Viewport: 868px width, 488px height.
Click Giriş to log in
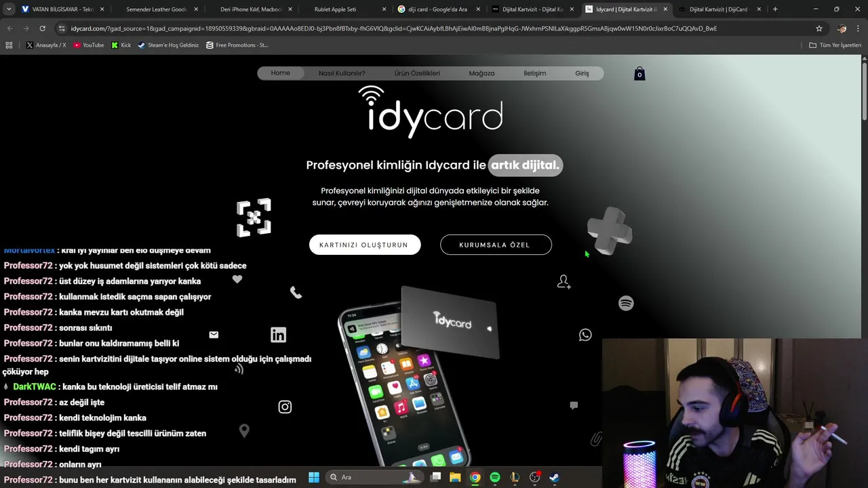[x=582, y=73]
